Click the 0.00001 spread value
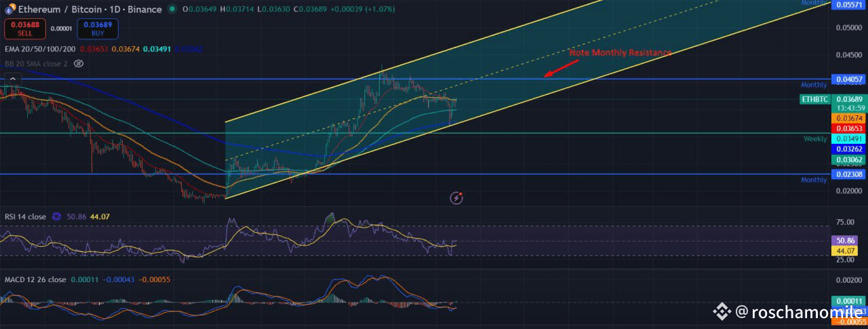 pos(61,28)
